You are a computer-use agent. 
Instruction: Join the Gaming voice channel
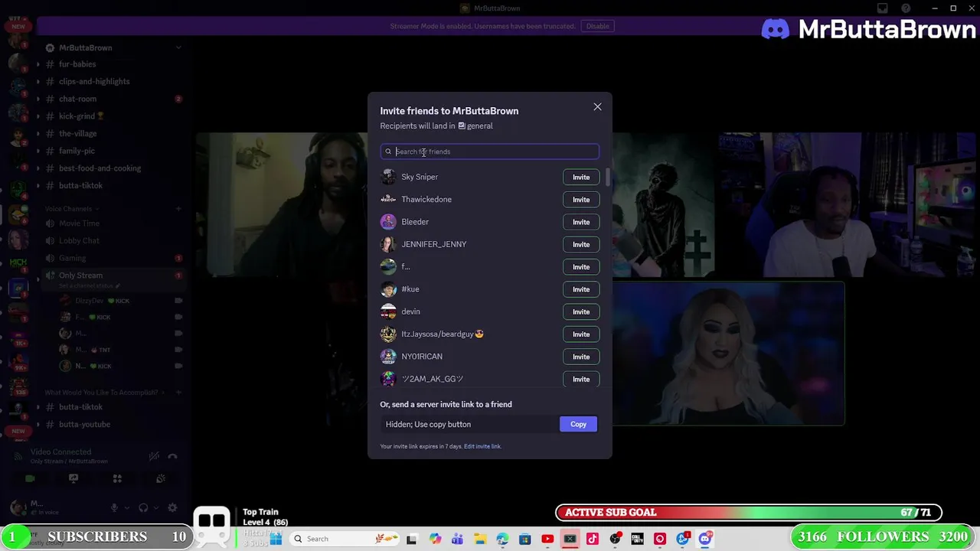[73, 258]
